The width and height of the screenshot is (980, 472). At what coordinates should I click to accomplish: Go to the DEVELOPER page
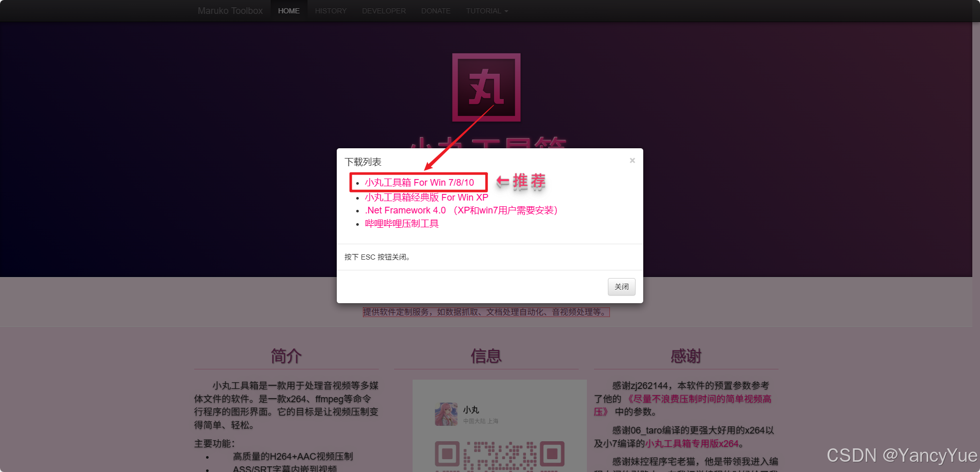[x=384, y=11]
